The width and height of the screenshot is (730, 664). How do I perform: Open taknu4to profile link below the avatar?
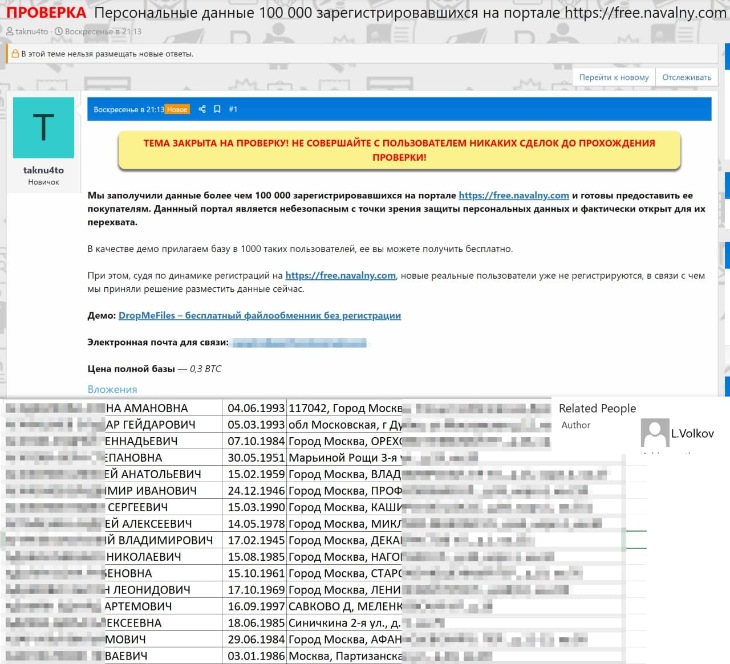[x=43, y=170]
